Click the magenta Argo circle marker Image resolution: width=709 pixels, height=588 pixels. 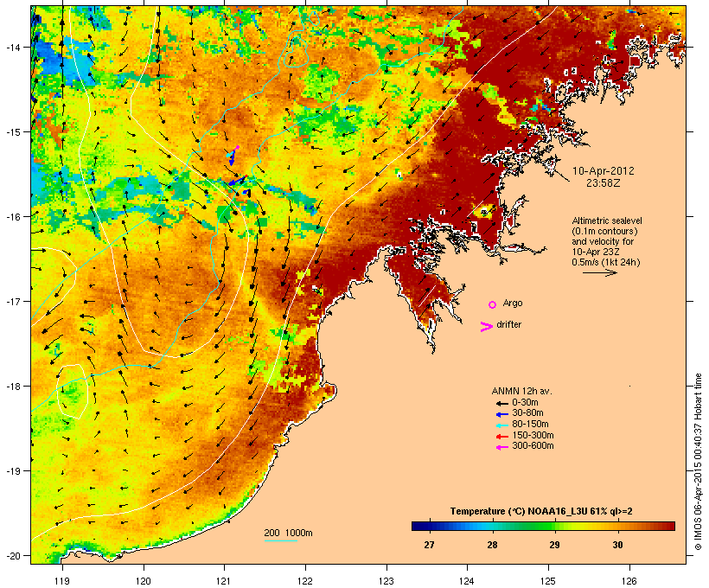point(493,304)
